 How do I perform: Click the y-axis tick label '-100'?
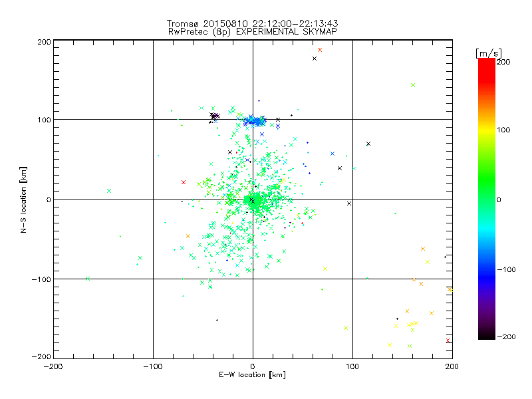tap(41, 279)
